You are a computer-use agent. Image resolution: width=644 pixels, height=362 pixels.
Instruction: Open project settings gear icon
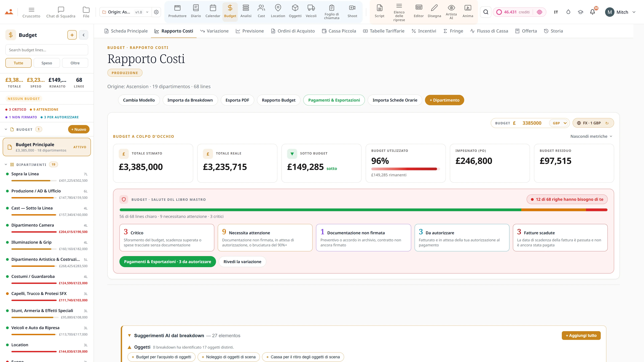coord(156,12)
